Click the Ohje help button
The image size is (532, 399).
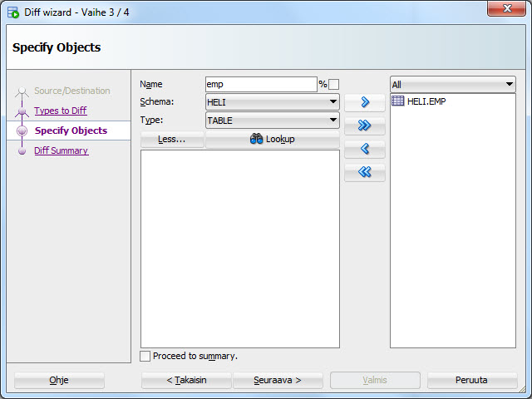(x=59, y=380)
